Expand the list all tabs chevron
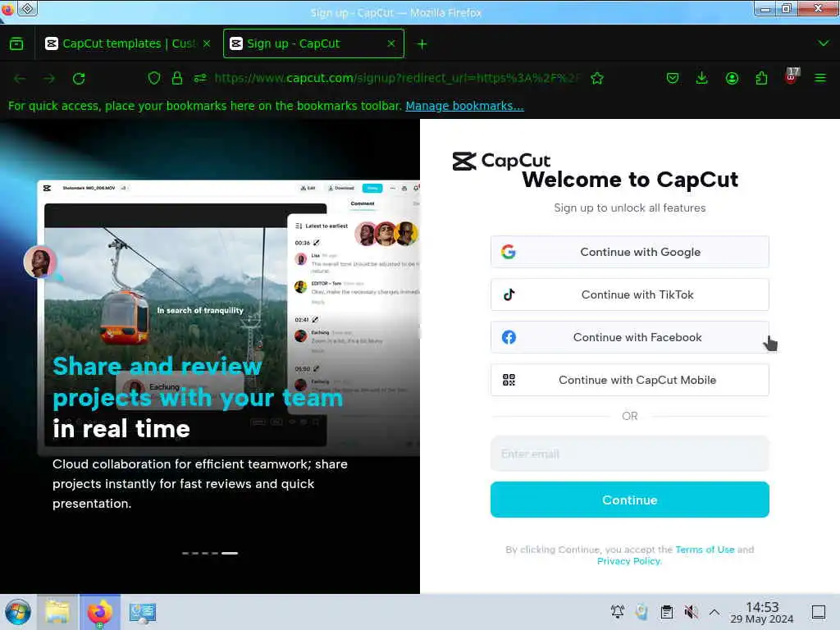Viewport: 840px width, 630px height. click(824, 43)
